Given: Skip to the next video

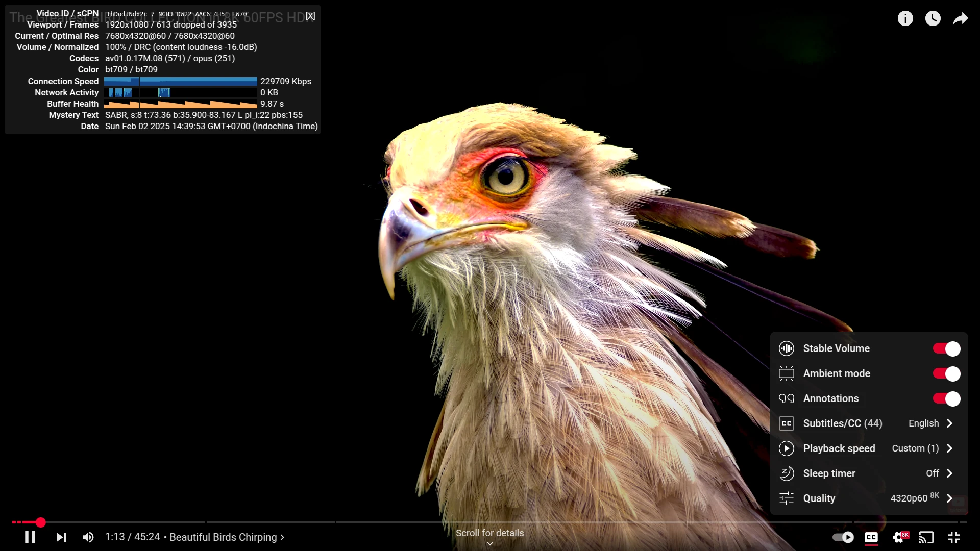Looking at the screenshot, I should tap(61, 537).
